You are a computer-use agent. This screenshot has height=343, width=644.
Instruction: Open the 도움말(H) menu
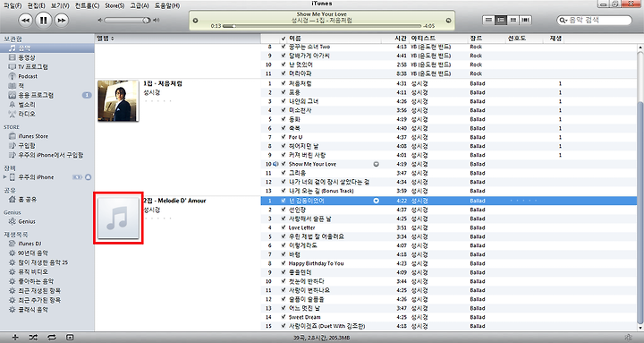167,5
